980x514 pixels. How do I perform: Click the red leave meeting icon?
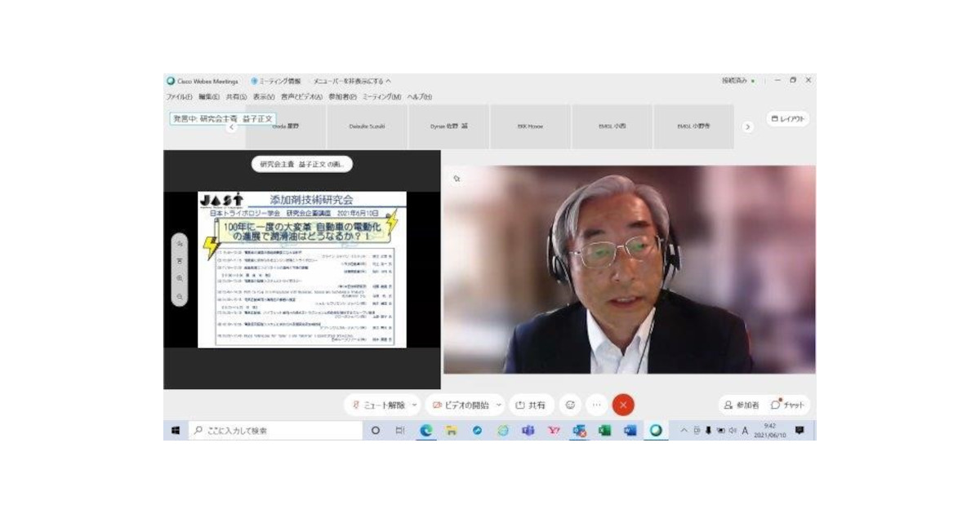click(x=622, y=404)
